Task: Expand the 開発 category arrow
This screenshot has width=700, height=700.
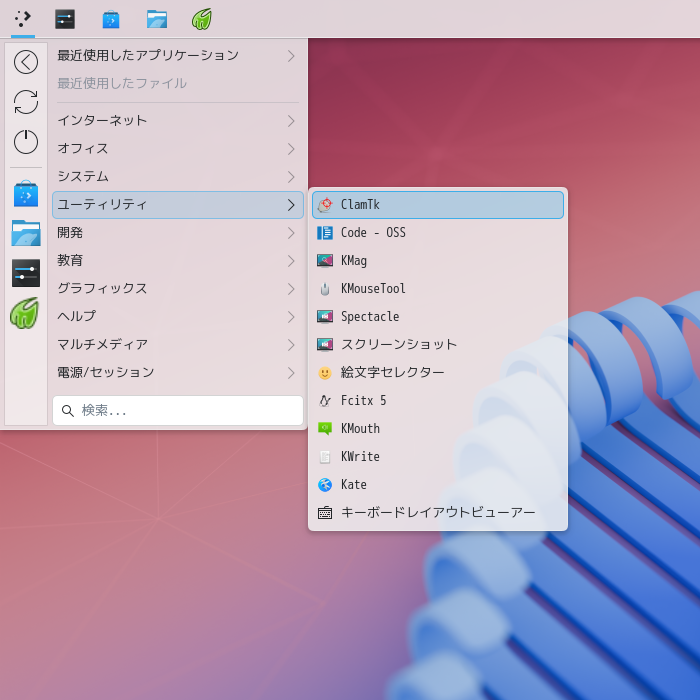Action: [x=291, y=233]
